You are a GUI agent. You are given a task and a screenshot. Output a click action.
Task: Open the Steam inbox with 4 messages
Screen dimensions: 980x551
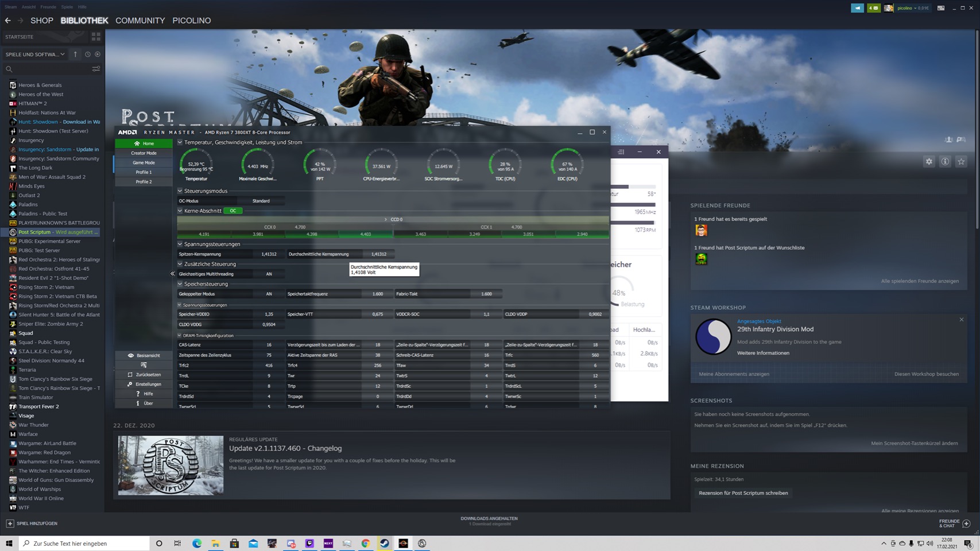coord(873,8)
